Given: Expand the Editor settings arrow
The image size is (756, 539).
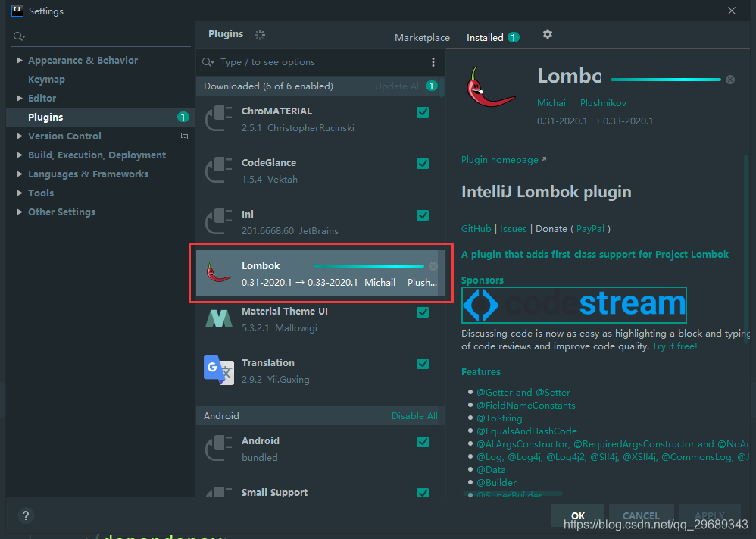Looking at the screenshot, I should point(19,98).
